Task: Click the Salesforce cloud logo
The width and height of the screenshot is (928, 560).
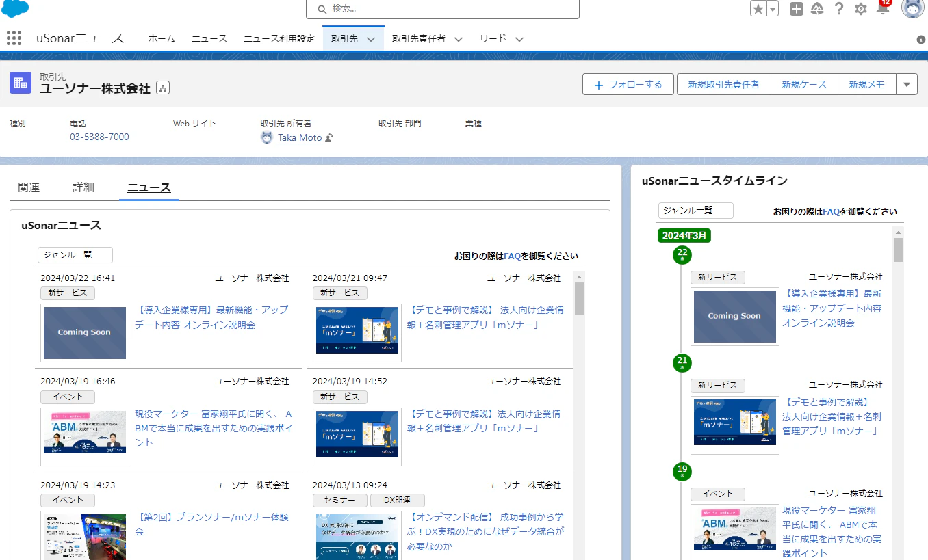Action: point(15,8)
